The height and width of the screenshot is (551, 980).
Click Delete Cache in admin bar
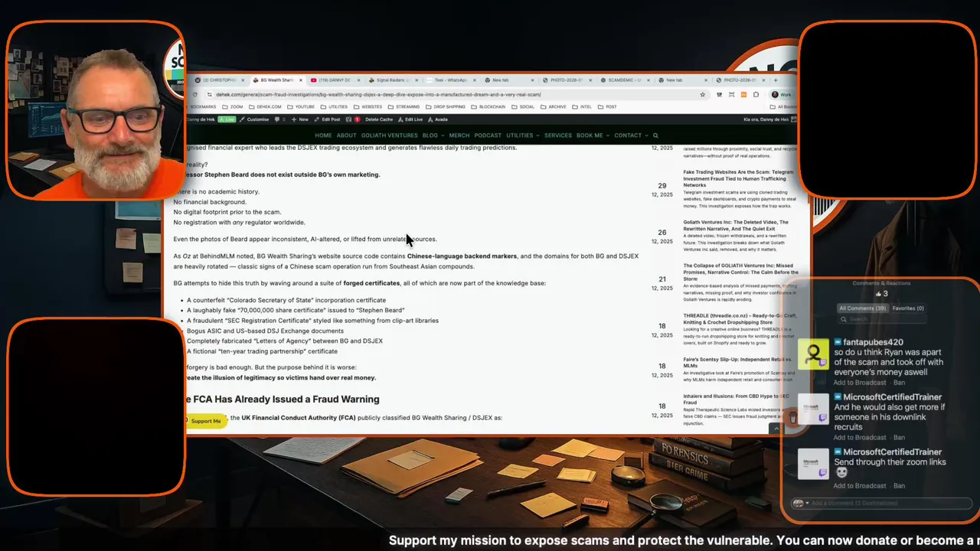pyautogui.click(x=379, y=119)
